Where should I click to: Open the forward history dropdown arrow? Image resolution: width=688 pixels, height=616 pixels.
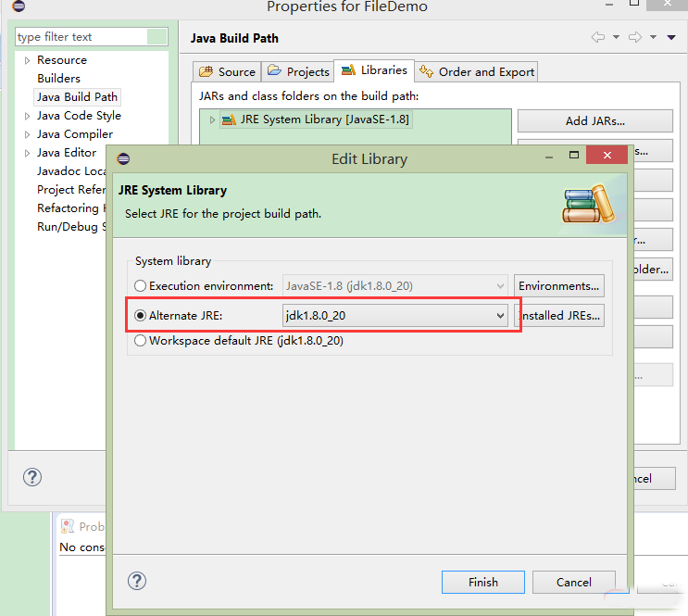point(654,37)
